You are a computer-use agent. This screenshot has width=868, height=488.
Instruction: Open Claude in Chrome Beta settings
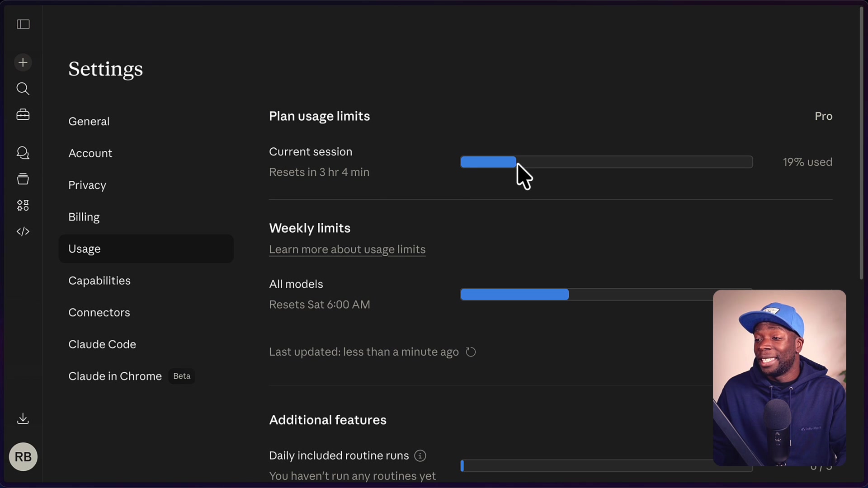click(115, 375)
